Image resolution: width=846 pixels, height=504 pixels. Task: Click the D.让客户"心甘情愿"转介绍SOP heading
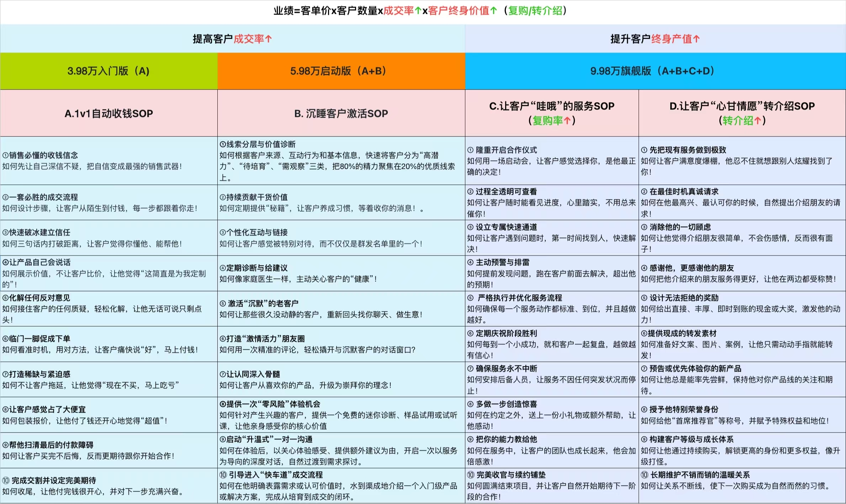[742, 106]
